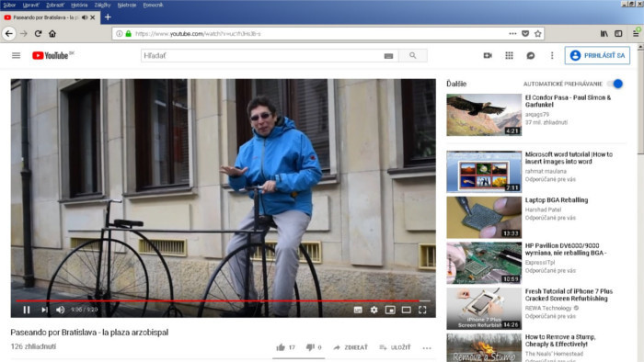The image size is (644, 362).
Task: Save the video via ULOŽIŤ
Action: pos(395,347)
